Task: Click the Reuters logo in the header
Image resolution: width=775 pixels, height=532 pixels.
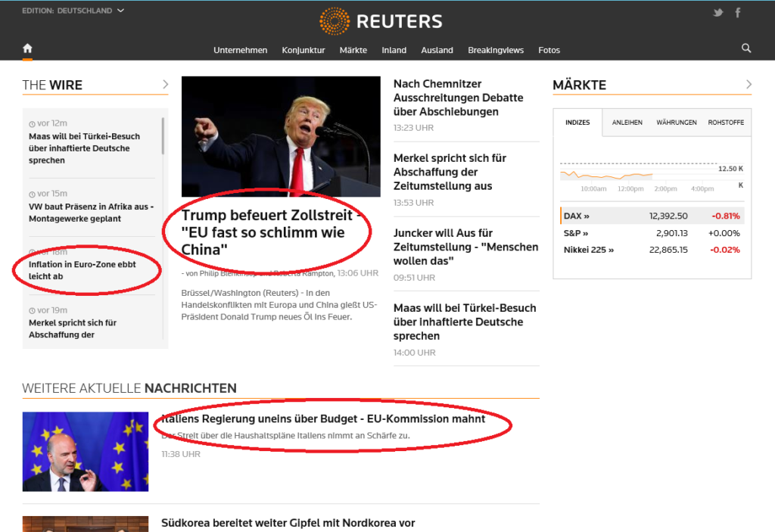Action: point(380,21)
